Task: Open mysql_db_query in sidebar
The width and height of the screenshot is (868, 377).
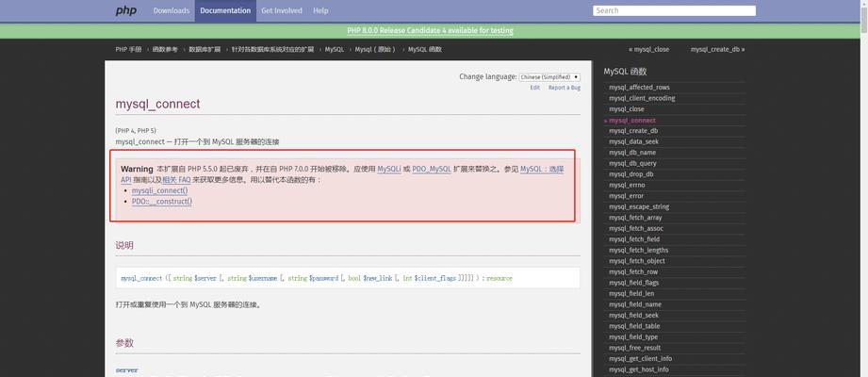Action: (x=632, y=163)
